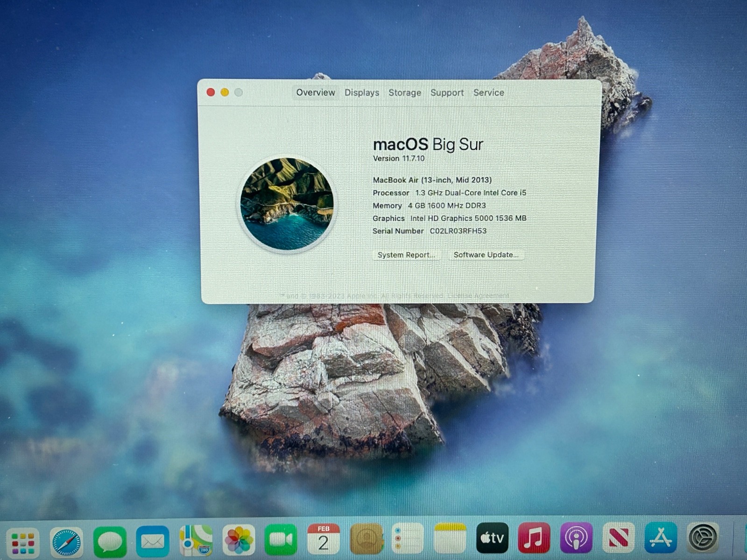747x560 pixels.
Task: Open Launchpad from the Dock
Action: (x=23, y=542)
